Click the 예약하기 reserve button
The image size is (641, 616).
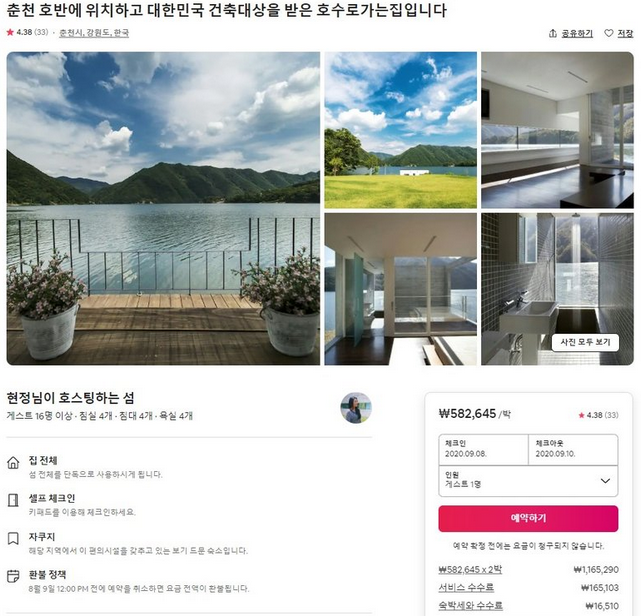[528, 519]
